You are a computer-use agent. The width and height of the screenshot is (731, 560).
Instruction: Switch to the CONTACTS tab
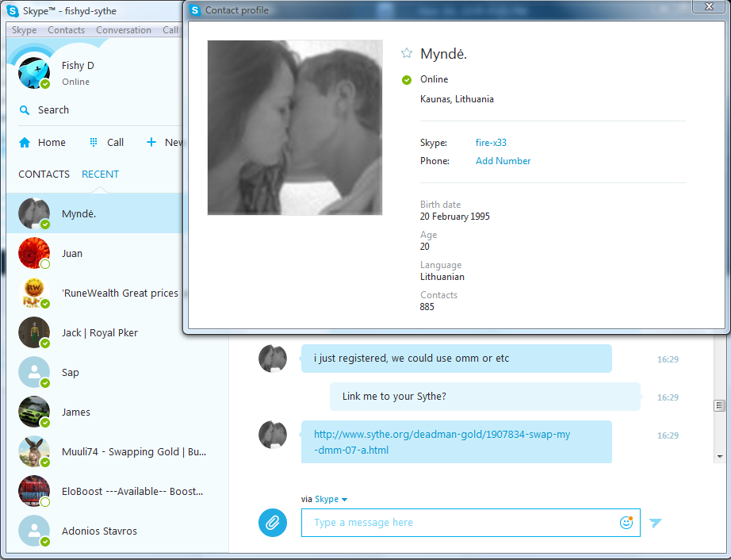coord(44,174)
